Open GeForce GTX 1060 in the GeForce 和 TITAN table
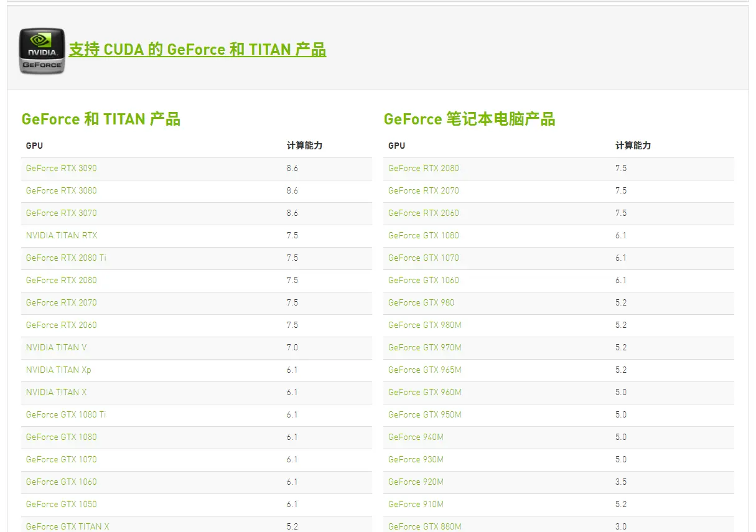This screenshot has width=756, height=532. coord(62,482)
